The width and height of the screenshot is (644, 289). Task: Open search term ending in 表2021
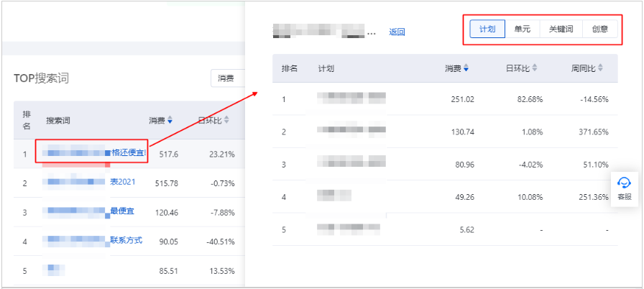tap(122, 183)
